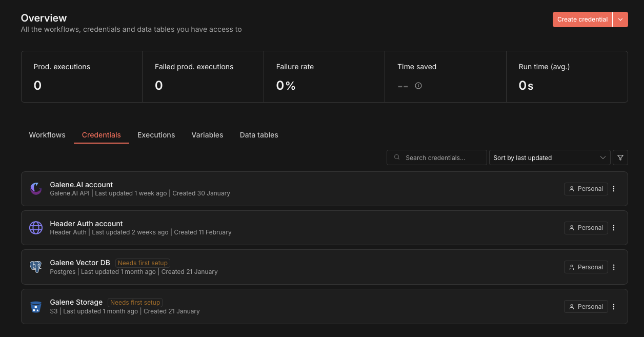The width and height of the screenshot is (644, 337).
Task: Click the search magnifier icon in credentials search
Action: pos(397,157)
